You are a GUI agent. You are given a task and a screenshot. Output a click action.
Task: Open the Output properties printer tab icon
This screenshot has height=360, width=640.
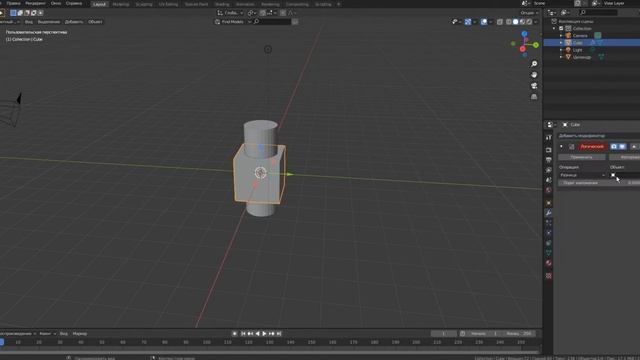pos(549,160)
